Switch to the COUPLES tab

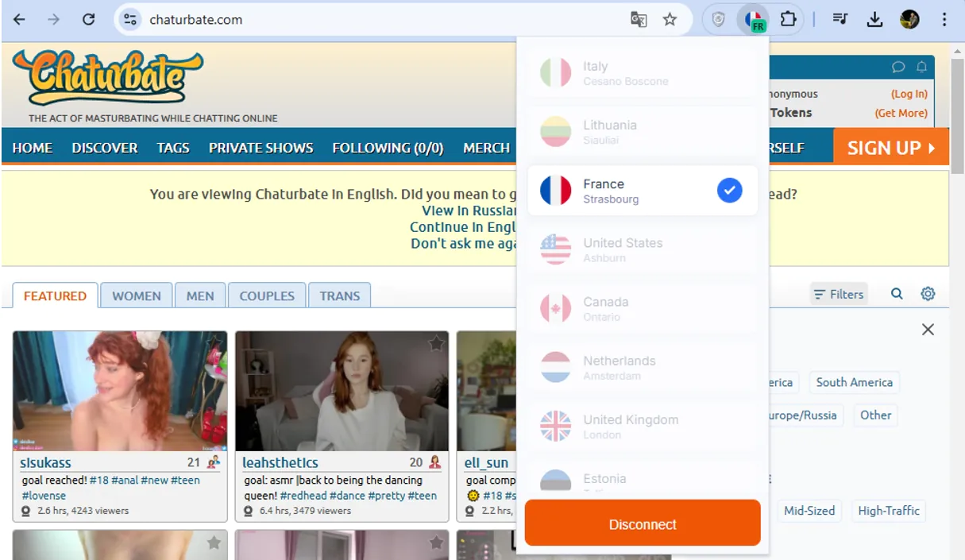(267, 295)
